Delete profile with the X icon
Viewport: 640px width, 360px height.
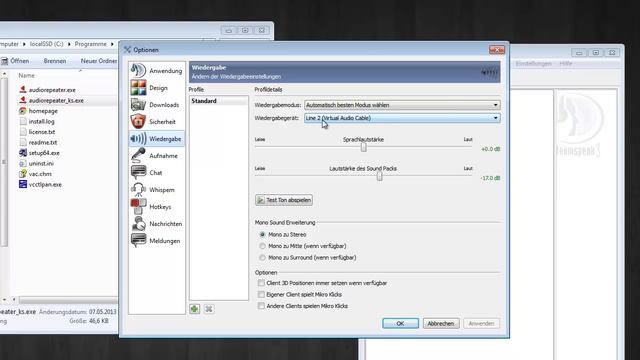(x=209, y=309)
